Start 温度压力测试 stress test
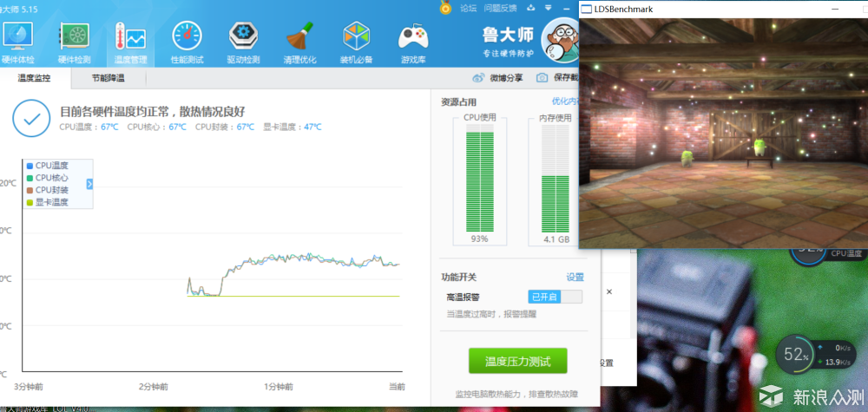868x412 pixels. 517,361
